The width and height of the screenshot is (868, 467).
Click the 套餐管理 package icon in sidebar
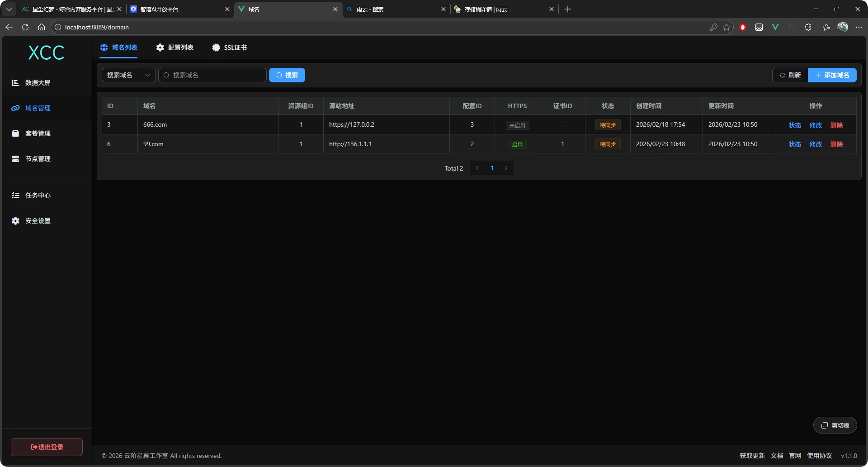(x=15, y=133)
